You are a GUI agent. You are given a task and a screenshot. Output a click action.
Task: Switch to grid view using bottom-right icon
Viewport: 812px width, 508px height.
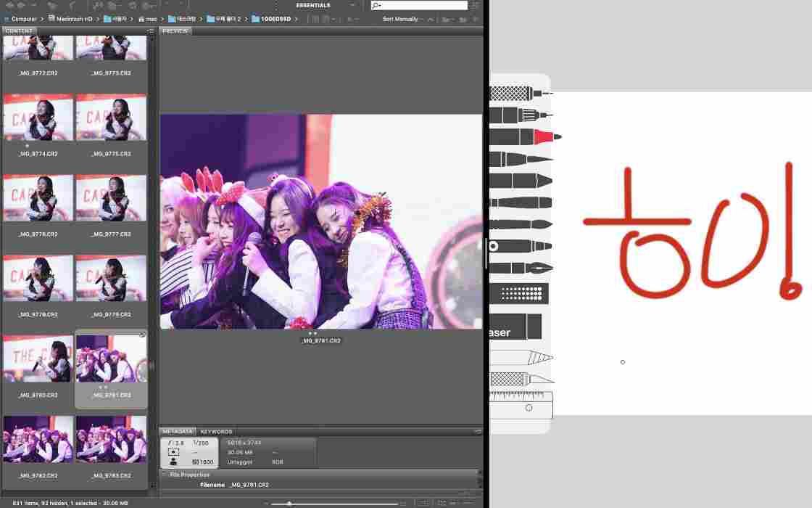click(441, 501)
